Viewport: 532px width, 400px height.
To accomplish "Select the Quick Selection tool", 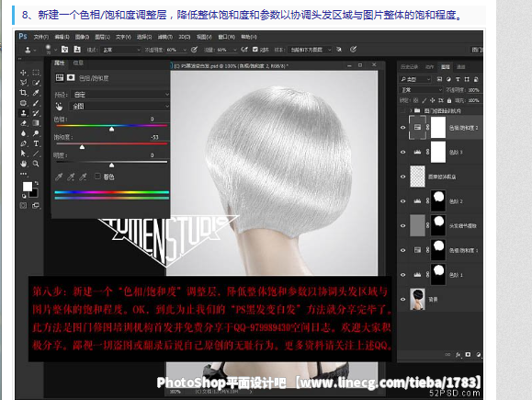I will pos(36,83).
